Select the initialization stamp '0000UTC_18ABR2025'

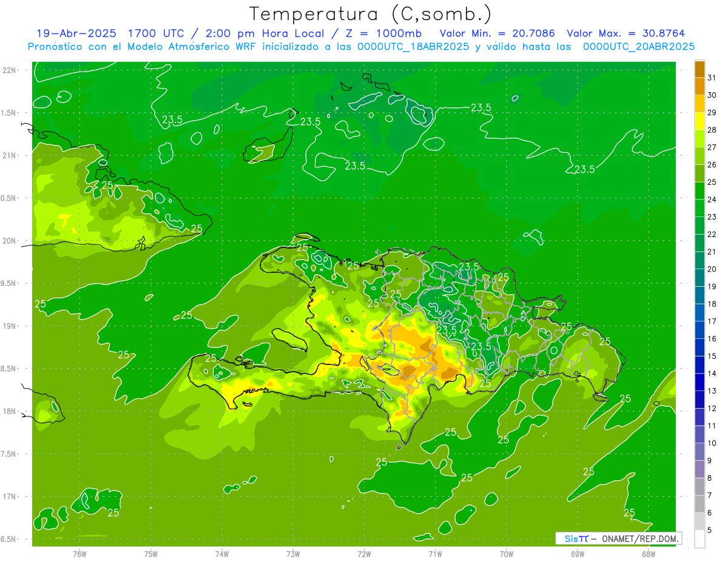coord(413,47)
